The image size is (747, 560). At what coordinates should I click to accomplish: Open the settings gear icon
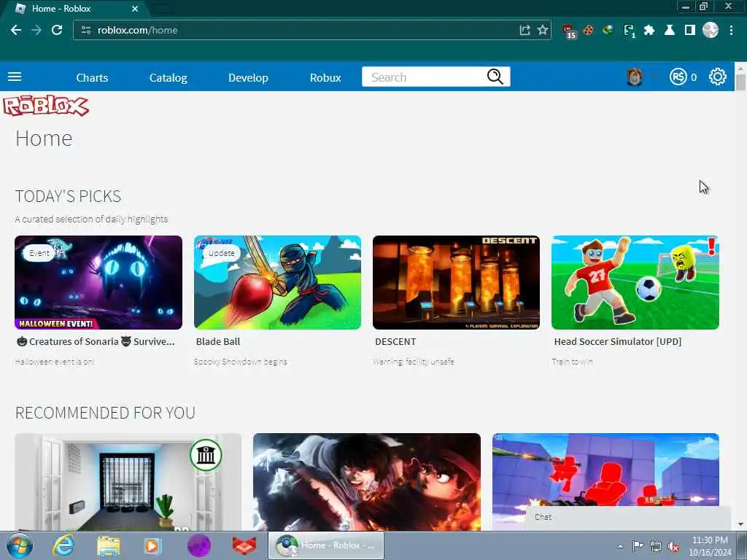(x=718, y=77)
